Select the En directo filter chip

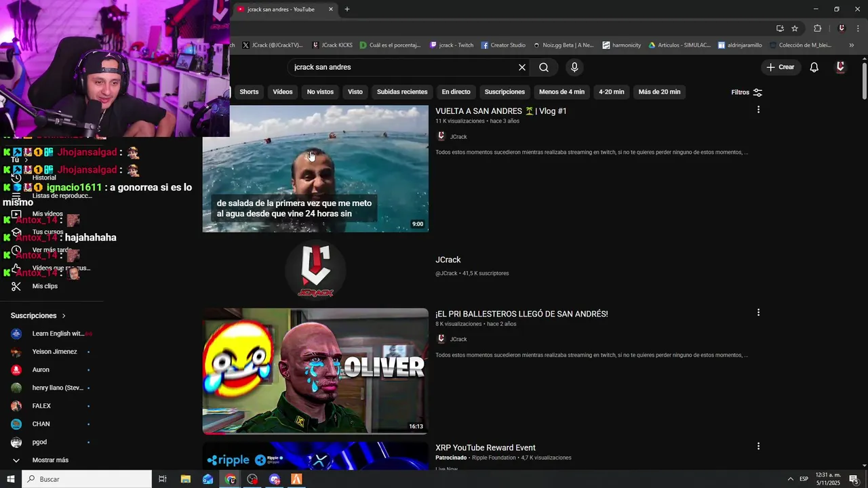[456, 92]
